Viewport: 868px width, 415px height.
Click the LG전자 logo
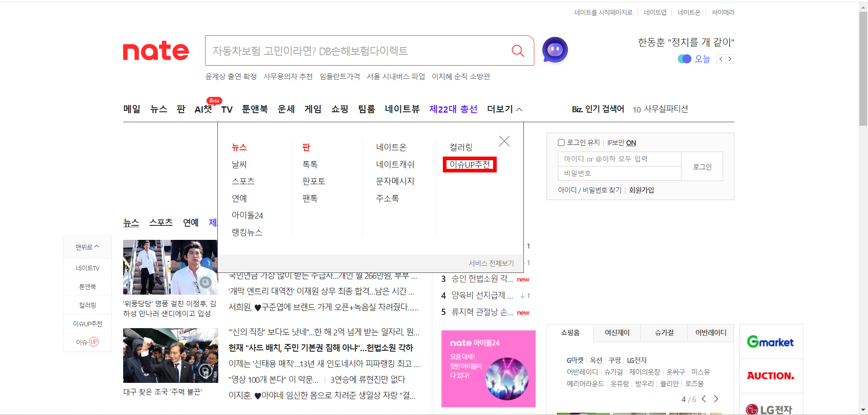pyautogui.click(x=769, y=409)
